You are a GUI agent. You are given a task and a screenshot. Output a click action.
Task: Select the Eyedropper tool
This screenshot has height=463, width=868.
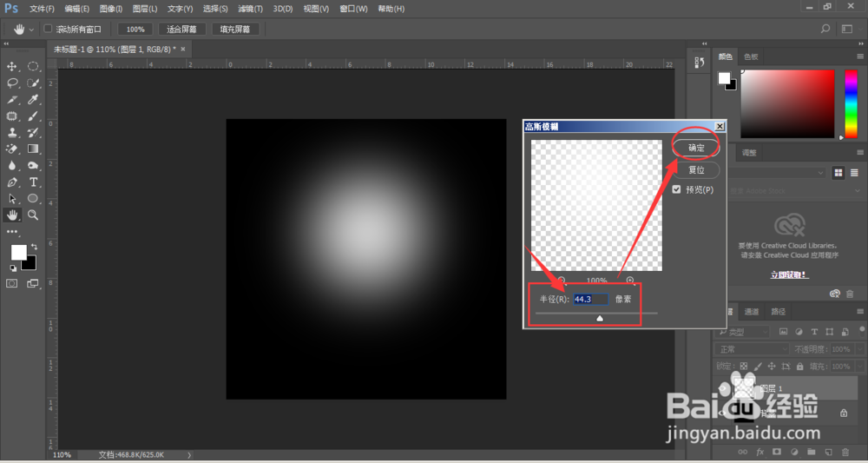tap(33, 100)
